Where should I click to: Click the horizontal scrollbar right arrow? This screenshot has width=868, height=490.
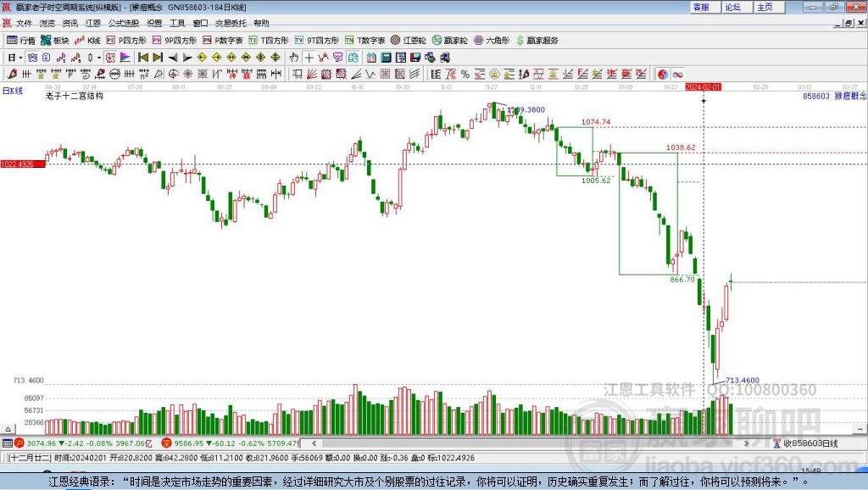(746, 443)
